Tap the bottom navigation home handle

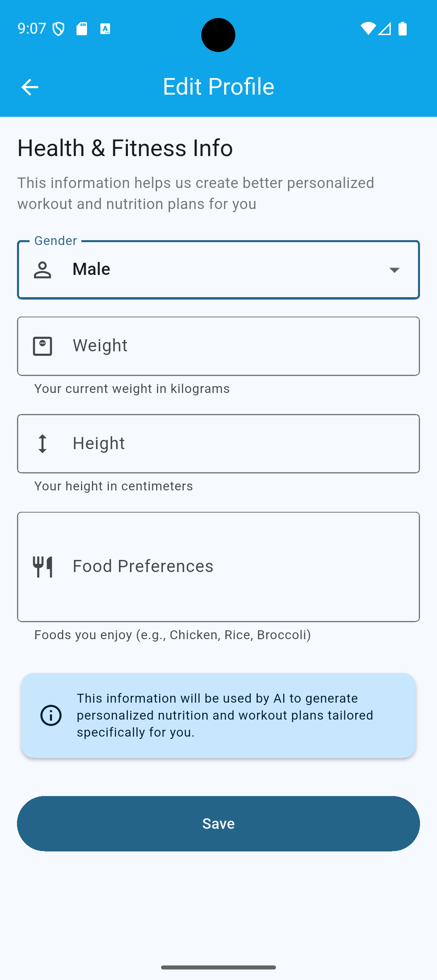[x=218, y=967]
